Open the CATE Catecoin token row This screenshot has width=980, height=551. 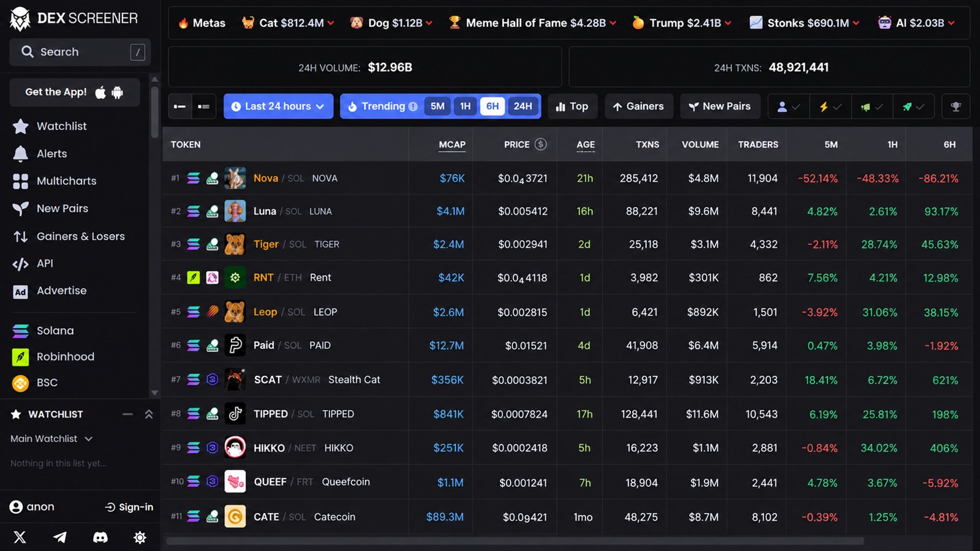point(567,517)
